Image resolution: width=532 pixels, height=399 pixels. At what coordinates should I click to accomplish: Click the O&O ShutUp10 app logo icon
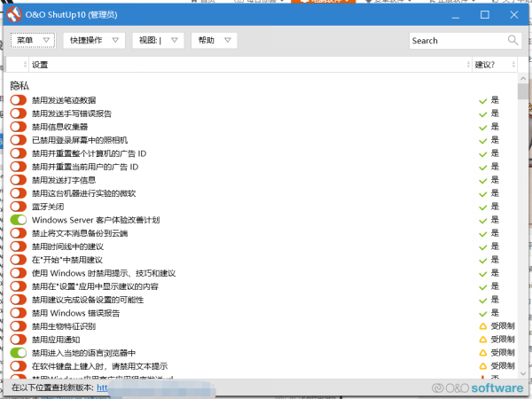pyautogui.click(x=14, y=14)
